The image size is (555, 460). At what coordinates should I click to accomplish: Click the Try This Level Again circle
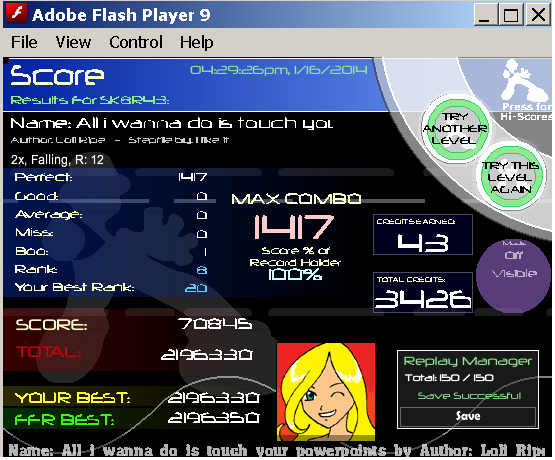tap(511, 178)
